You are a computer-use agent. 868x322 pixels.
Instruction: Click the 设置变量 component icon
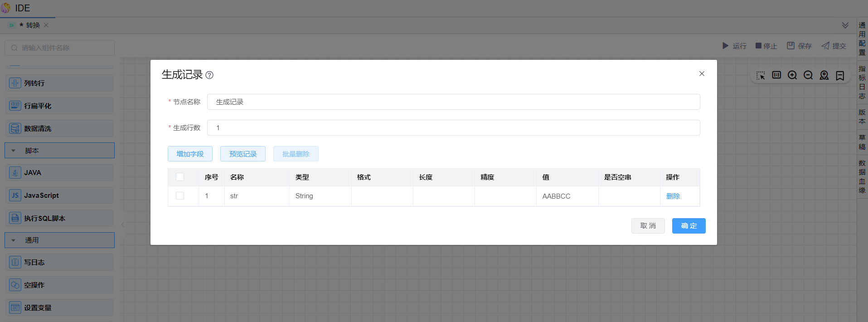[x=15, y=307]
